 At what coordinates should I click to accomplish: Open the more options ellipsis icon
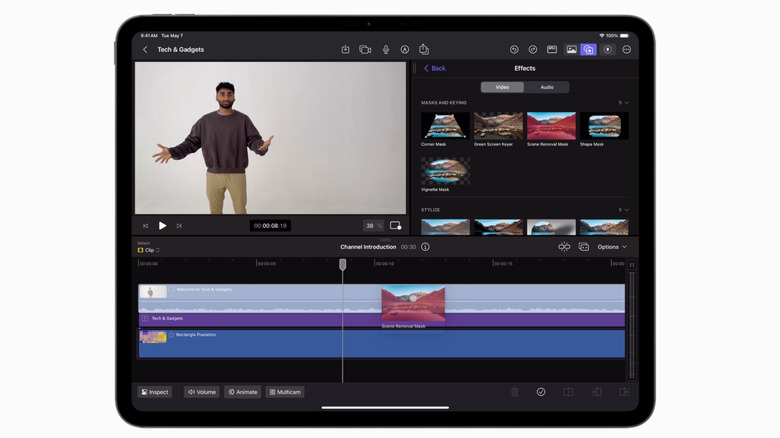click(x=627, y=49)
